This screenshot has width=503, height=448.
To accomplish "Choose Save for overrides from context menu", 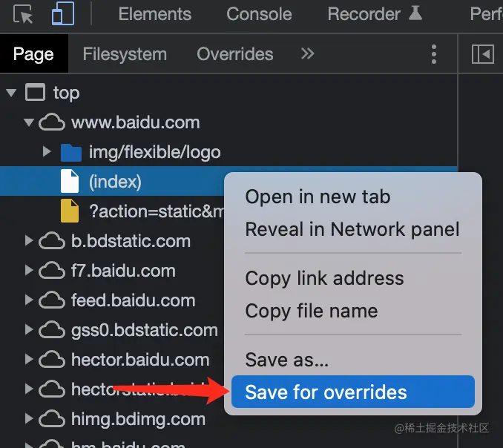I will [326, 392].
